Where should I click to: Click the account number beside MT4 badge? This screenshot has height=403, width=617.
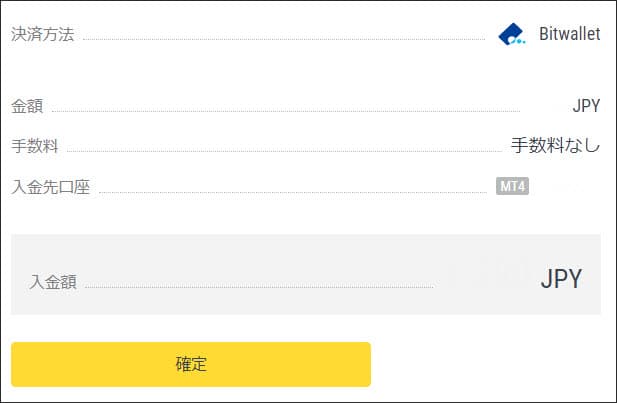pos(566,186)
